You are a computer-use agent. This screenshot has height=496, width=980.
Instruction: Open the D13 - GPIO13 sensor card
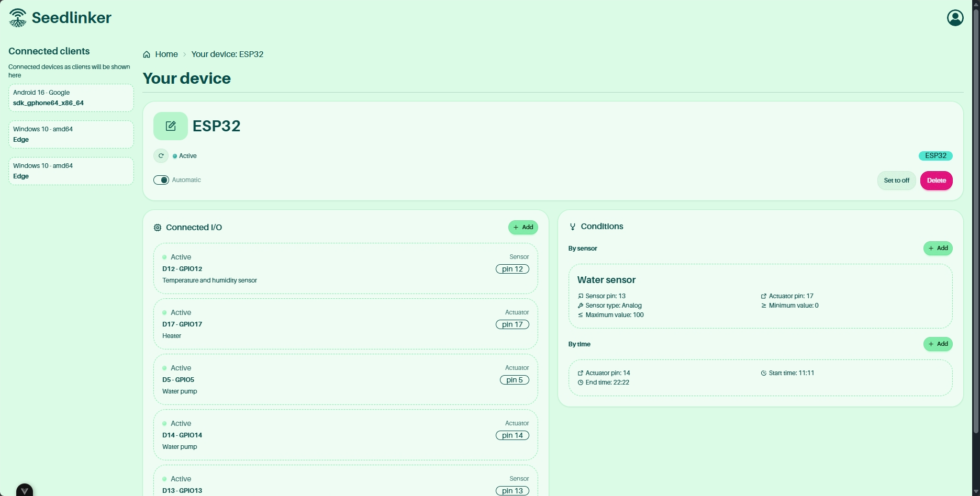click(x=346, y=481)
